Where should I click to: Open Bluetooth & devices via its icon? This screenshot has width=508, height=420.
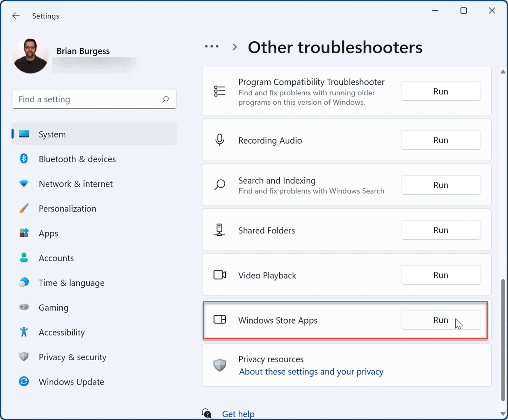(x=24, y=159)
